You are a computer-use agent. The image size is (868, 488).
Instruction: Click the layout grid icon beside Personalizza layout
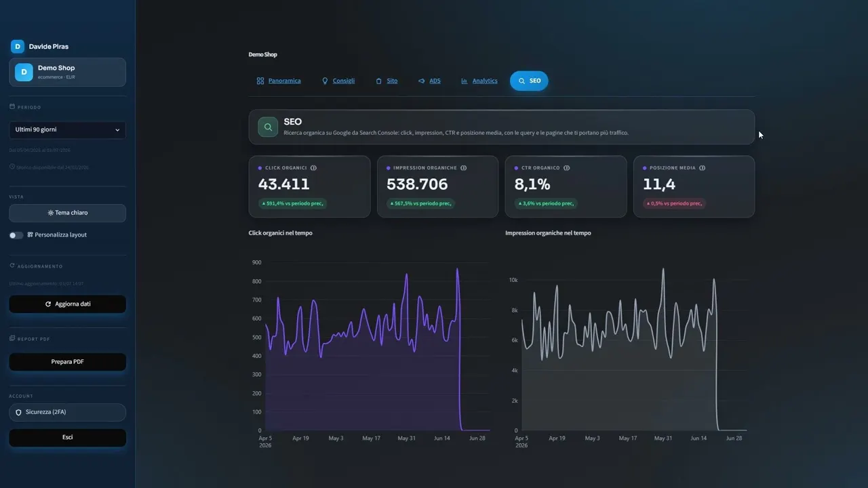point(30,235)
